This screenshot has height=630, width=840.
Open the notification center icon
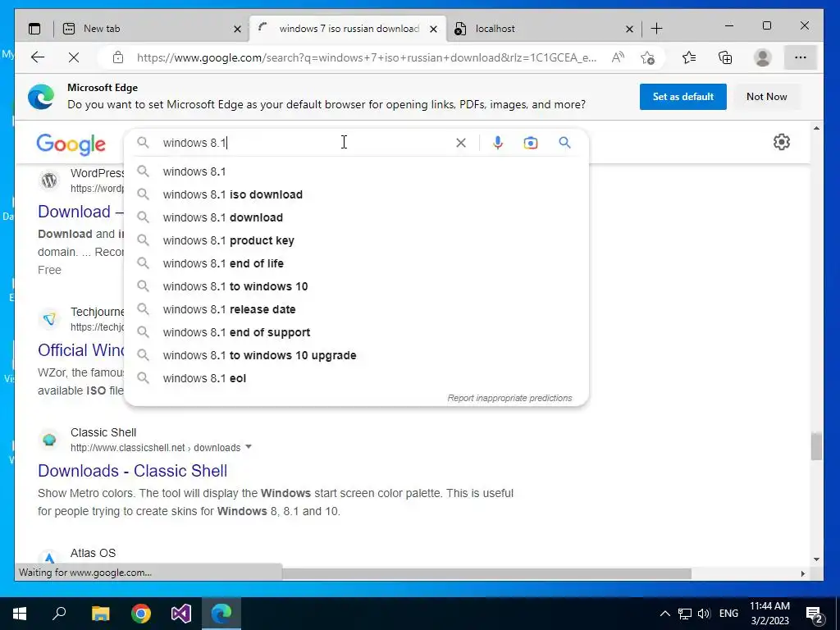point(815,614)
